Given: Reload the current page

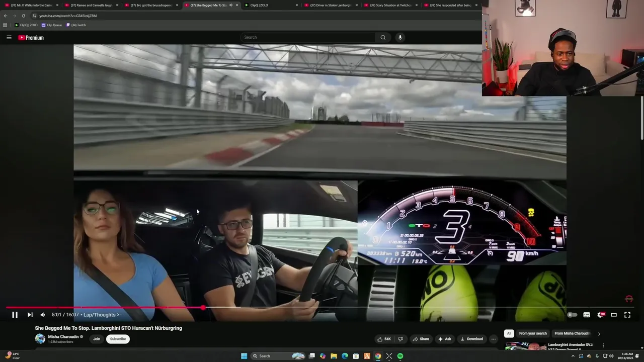Looking at the screenshot, I should (23, 16).
